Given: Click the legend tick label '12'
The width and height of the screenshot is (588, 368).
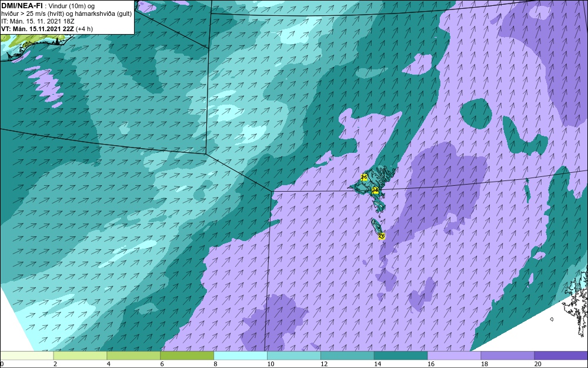Looking at the screenshot, I should (x=324, y=364).
